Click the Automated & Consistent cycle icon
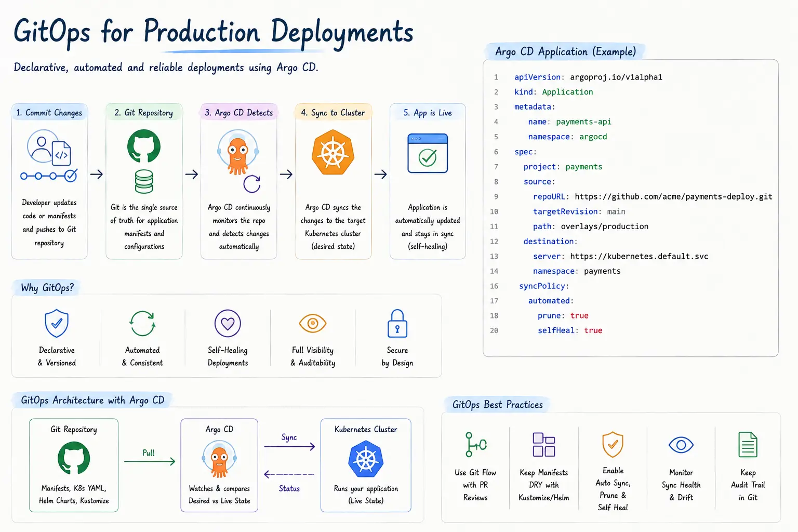 point(142,324)
